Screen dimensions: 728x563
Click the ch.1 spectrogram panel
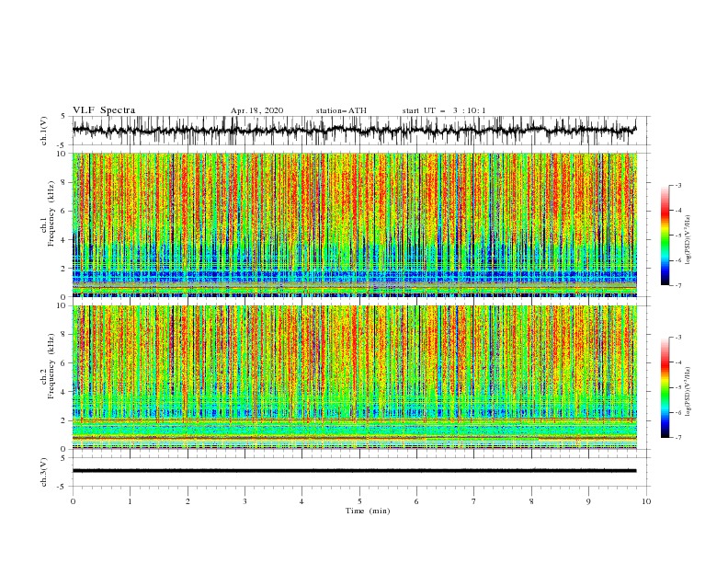click(x=355, y=224)
